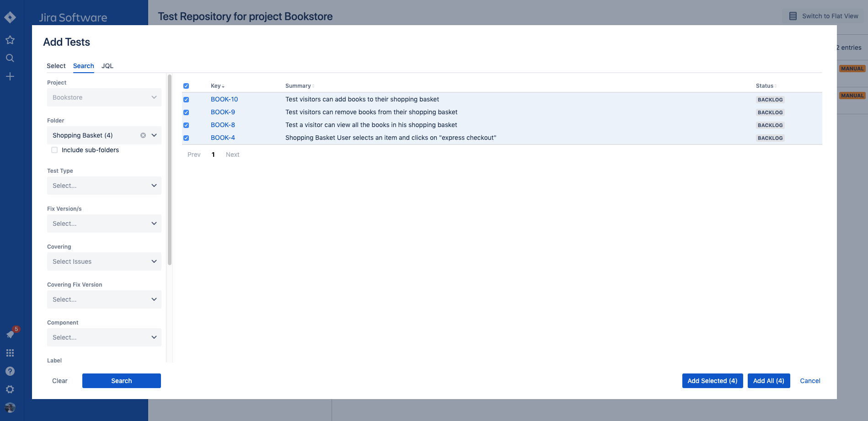Screen dimensions: 868x421
Task: Open the help question mark icon
Action: click(x=10, y=371)
